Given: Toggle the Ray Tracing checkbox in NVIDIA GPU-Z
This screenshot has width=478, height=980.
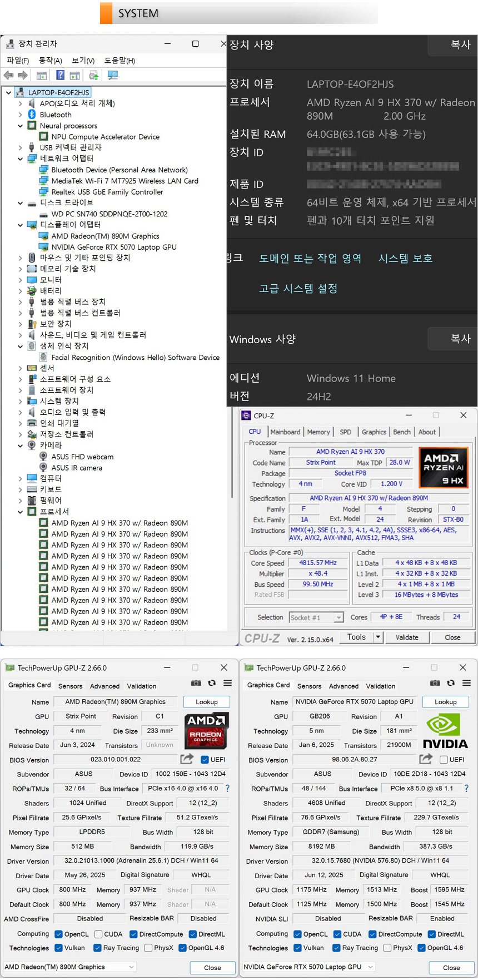Looking at the screenshot, I should click(336, 948).
